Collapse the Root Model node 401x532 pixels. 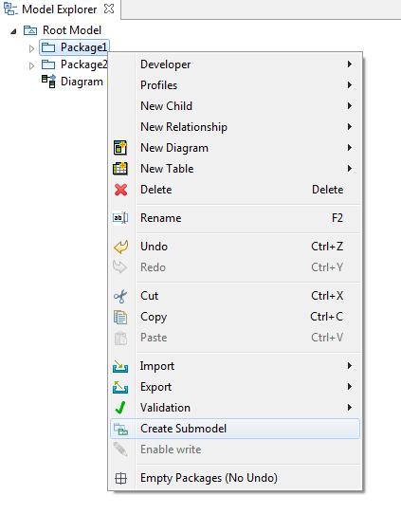pos(13,31)
